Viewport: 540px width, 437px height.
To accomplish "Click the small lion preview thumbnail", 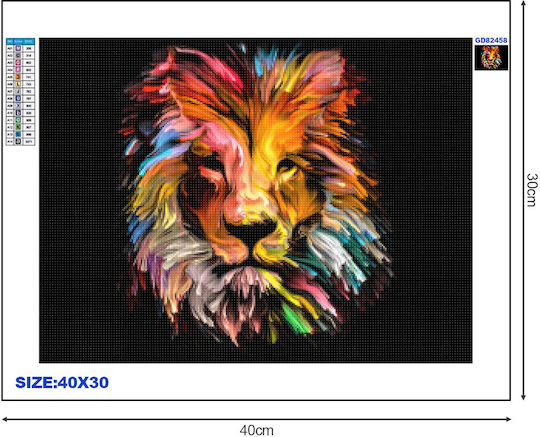I will 491,58.
